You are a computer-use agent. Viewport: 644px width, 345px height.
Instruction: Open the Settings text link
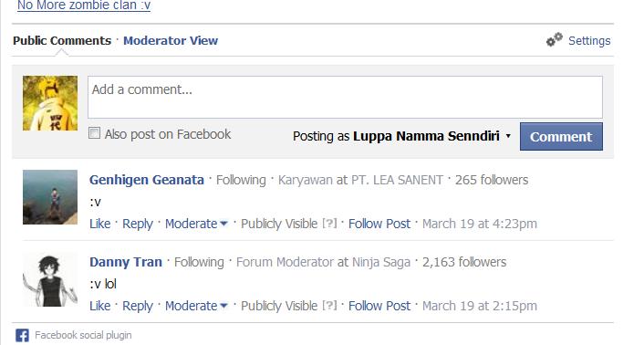pyautogui.click(x=589, y=41)
